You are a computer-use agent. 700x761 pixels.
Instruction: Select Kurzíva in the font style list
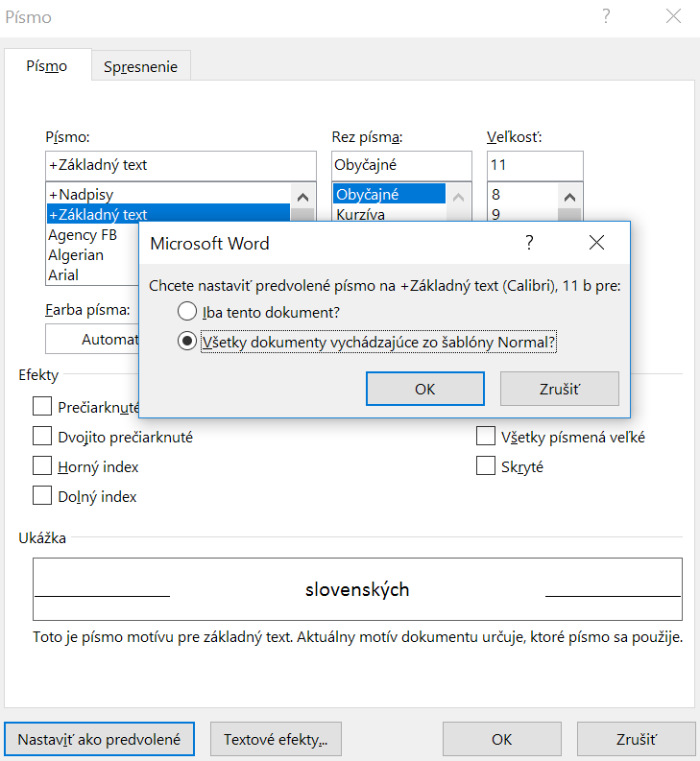click(x=389, y=214)
